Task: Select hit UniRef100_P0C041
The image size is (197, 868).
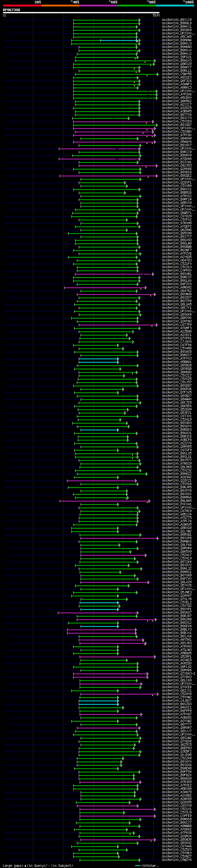Action: point(176,504)
